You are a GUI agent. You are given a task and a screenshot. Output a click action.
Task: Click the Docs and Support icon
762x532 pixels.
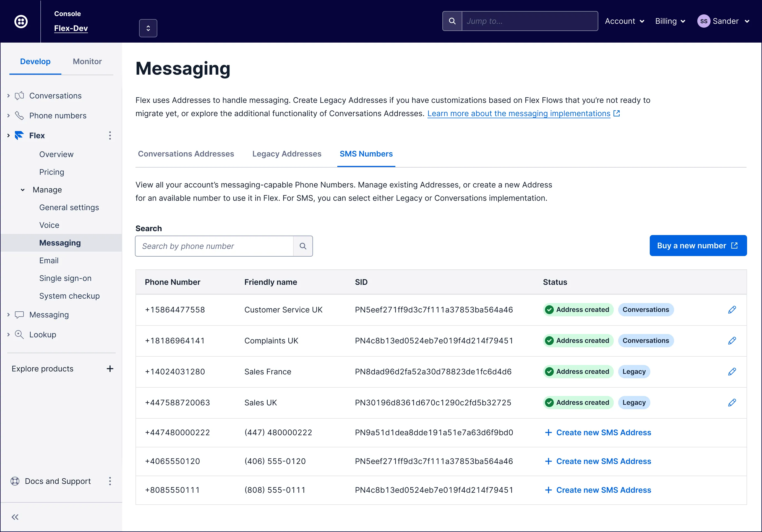pyautogui.click(x=15, y=481)
